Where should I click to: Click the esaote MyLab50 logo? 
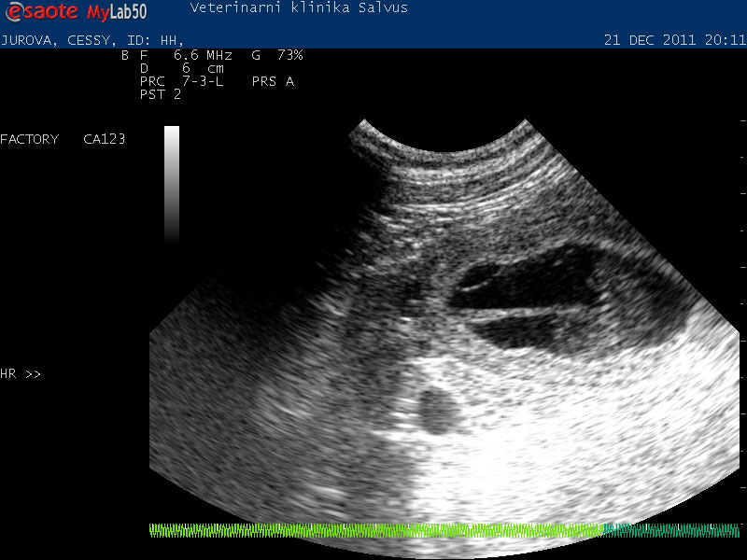[77, 11]
